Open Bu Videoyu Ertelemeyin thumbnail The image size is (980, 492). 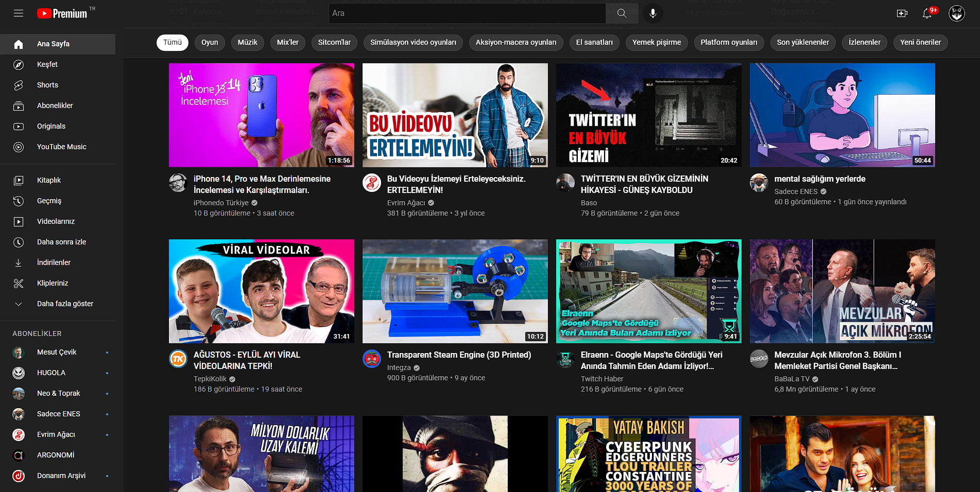[455, 115]
